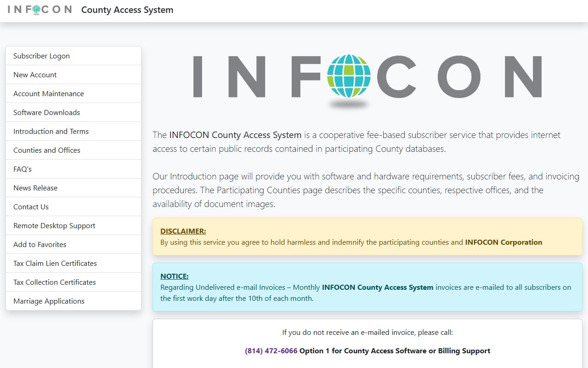The width and height of the screenshot is (588, 368).
Task: Open the FAQ's page
Action: click(73, 169)
